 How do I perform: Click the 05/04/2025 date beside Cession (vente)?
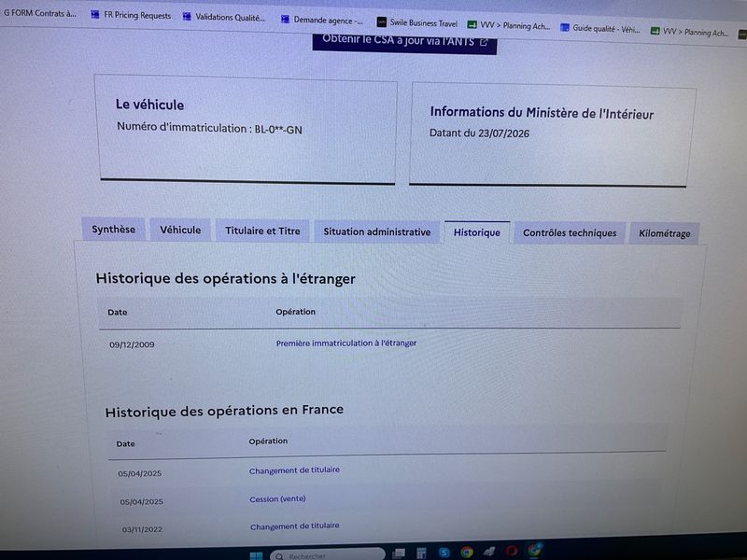[142, 502]
